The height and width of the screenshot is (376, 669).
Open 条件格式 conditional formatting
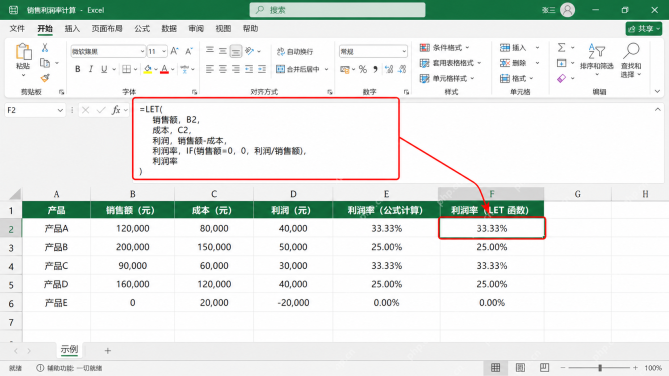445,47
